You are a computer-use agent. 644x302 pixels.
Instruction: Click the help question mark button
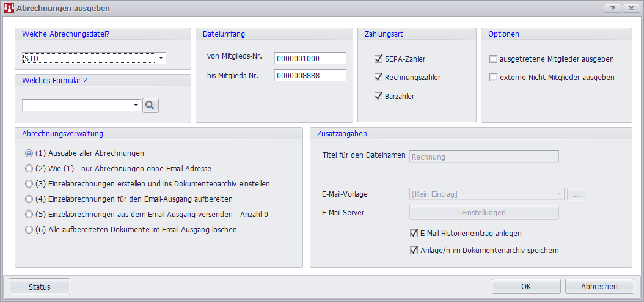pos(612,9)
